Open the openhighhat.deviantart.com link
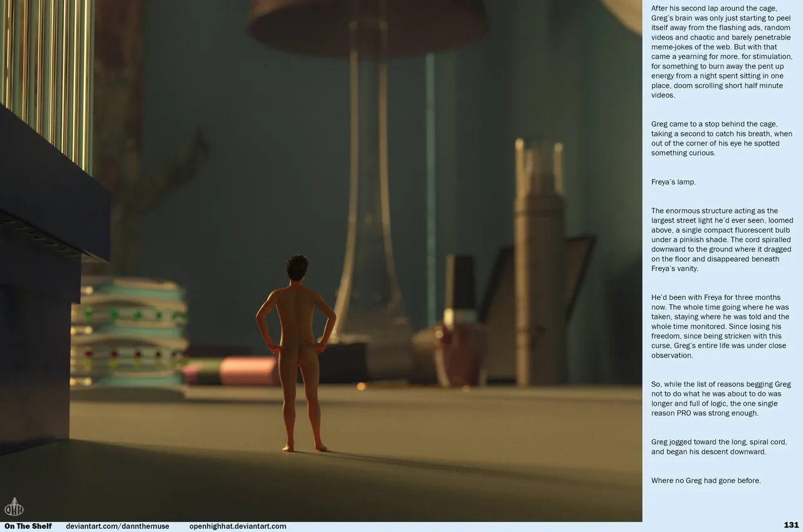This screenshot has width=803, height=532. [237, 526]
